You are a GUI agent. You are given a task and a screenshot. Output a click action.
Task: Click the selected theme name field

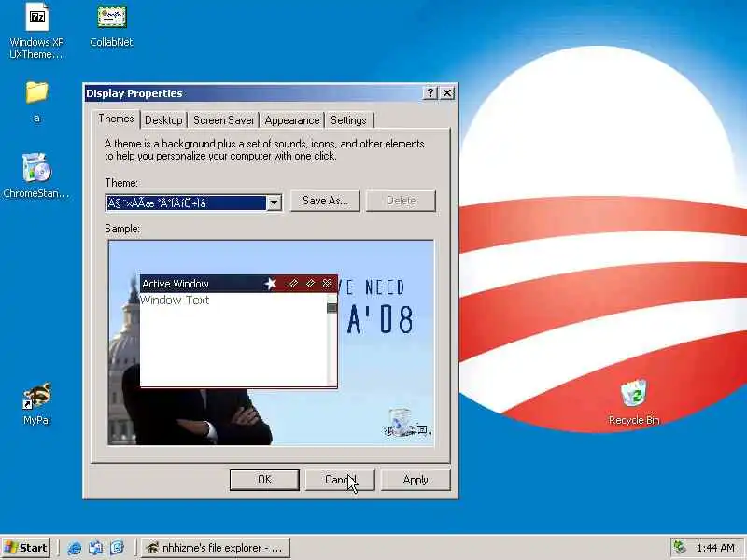[x=186, y=203]
